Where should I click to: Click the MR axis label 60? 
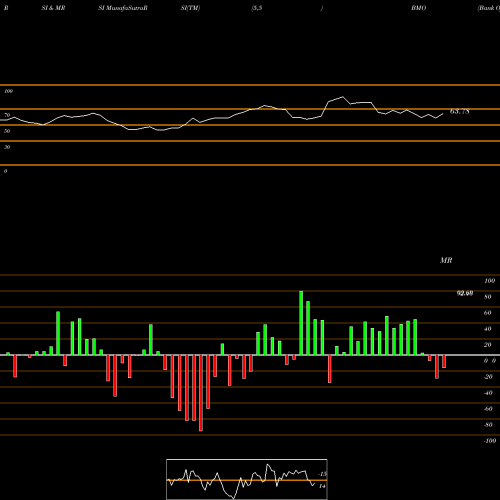(488, 313)
